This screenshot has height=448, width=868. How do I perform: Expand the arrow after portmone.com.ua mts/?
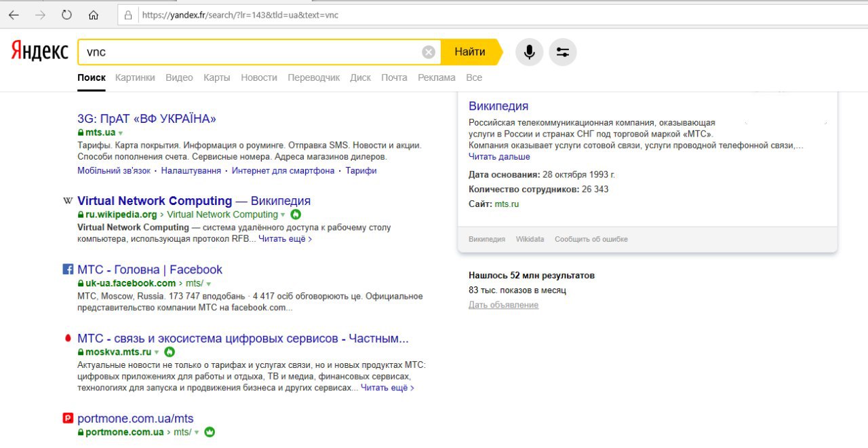(197, 432)
